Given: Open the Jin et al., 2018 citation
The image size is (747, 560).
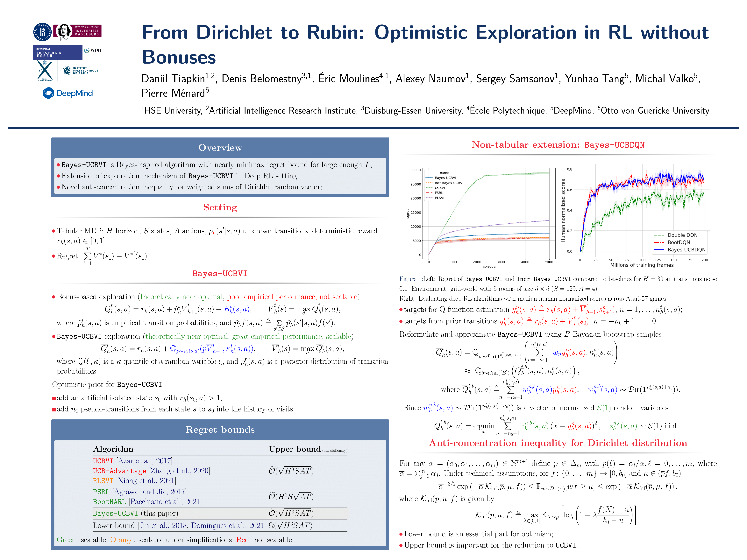Looking at the screenshot, I should (163, 525).
